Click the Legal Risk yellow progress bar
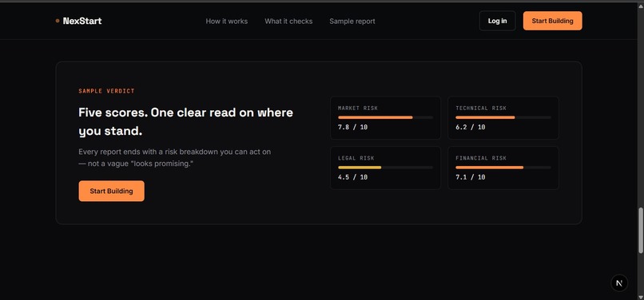This screenshot has width=644, height=300. (385, 168)
